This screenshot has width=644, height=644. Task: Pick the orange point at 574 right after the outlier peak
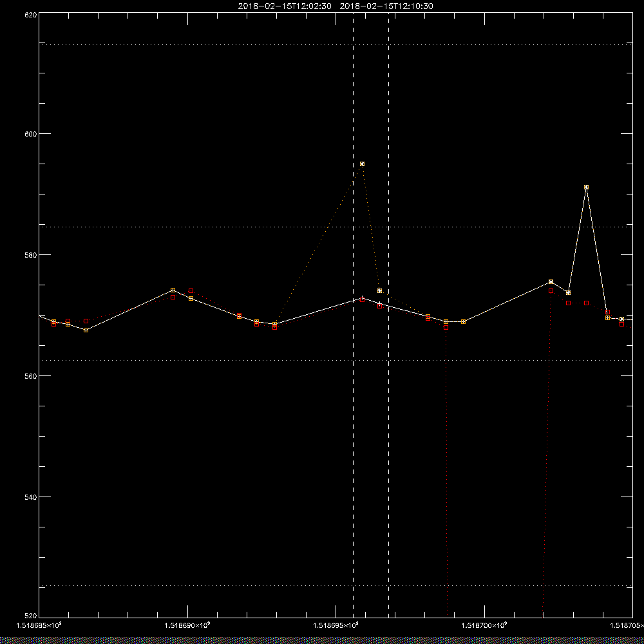coord(379,291)
